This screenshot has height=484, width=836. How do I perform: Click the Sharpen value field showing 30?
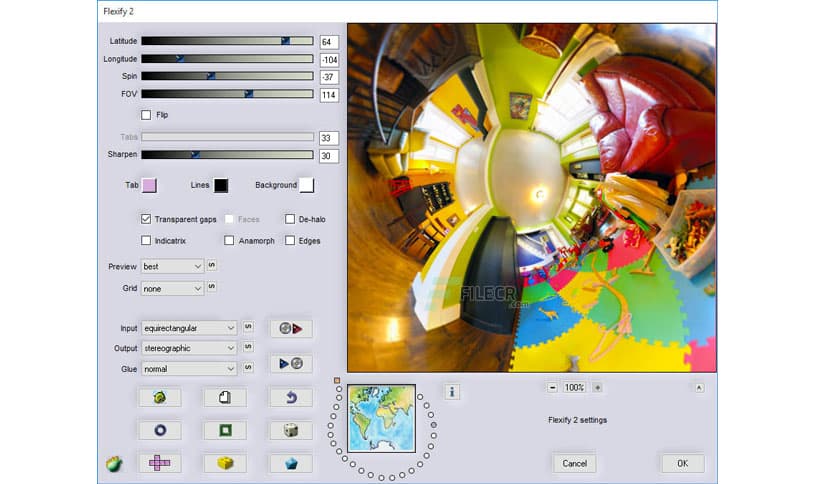[329, 156]
